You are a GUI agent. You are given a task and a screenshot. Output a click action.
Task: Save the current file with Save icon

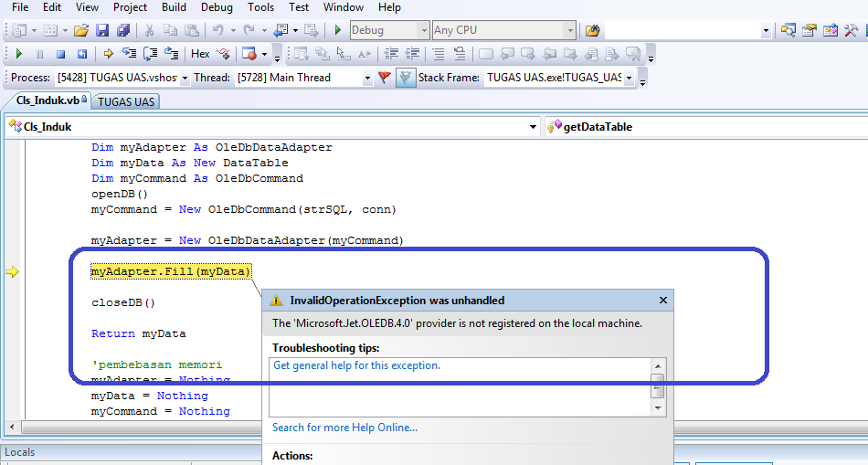102,30
